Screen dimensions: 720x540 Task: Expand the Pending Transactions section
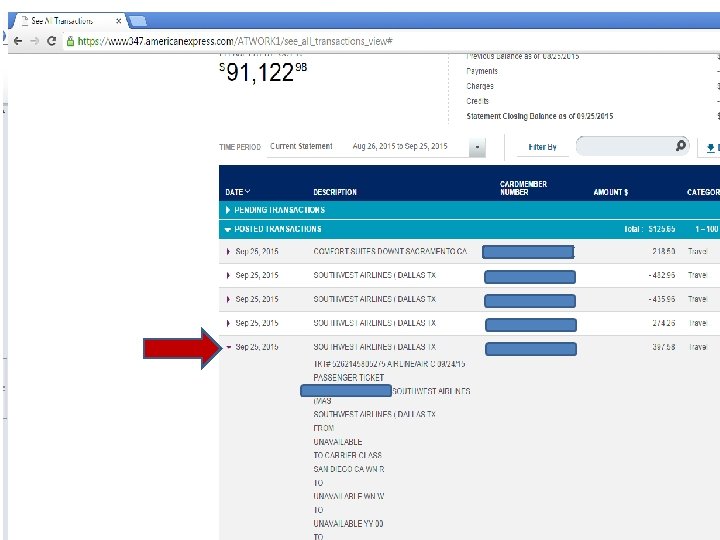[x=228, y=210]
